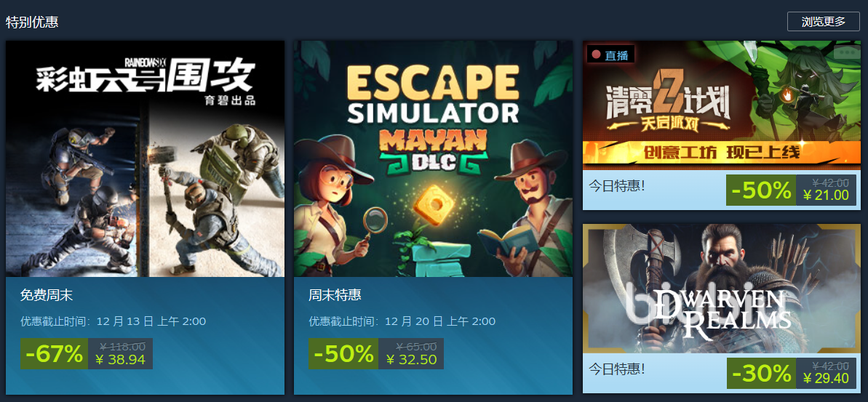Open the 清零计划 天启派对 banner image
This screenshot has height=402, width=868.
coord(721,105)
